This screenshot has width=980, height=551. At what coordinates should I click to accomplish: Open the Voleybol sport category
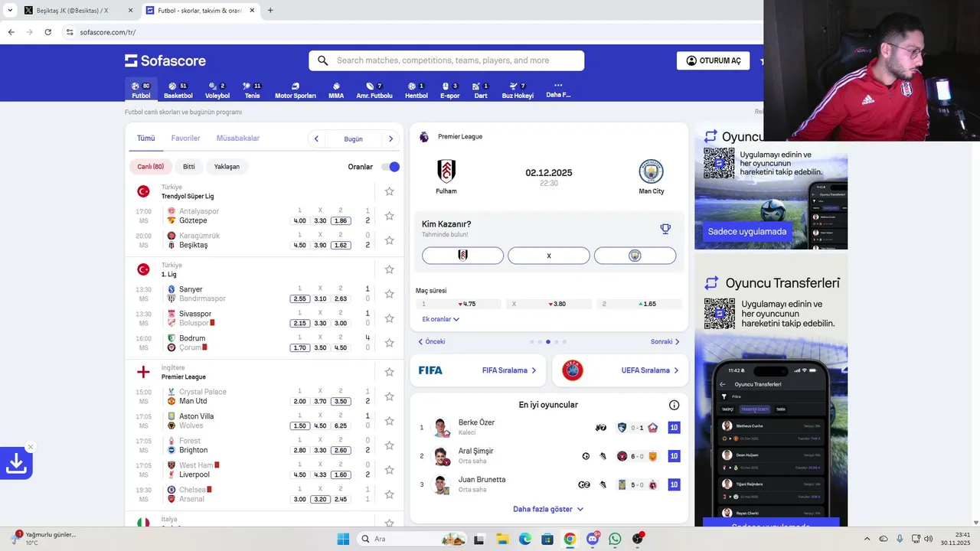(217, 90)
